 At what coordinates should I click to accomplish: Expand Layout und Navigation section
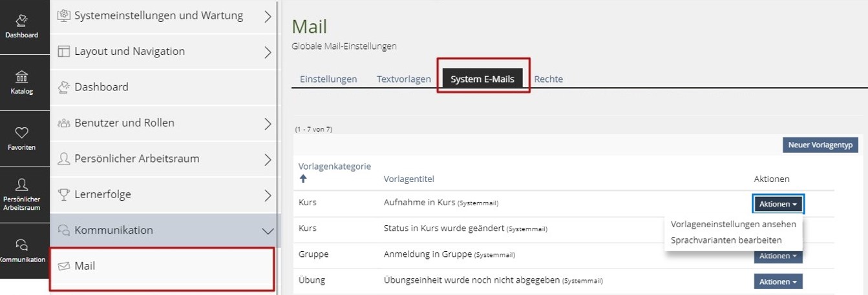268,52
